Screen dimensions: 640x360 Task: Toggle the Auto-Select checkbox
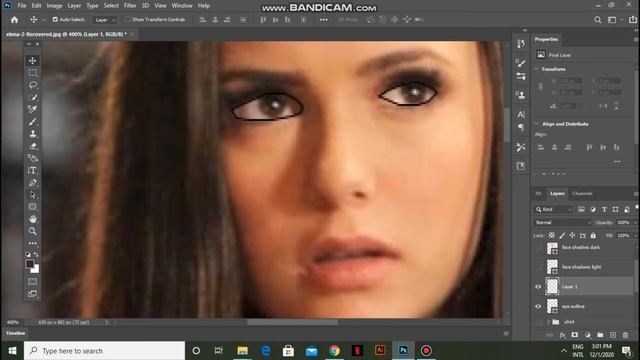tap(55, 20)
